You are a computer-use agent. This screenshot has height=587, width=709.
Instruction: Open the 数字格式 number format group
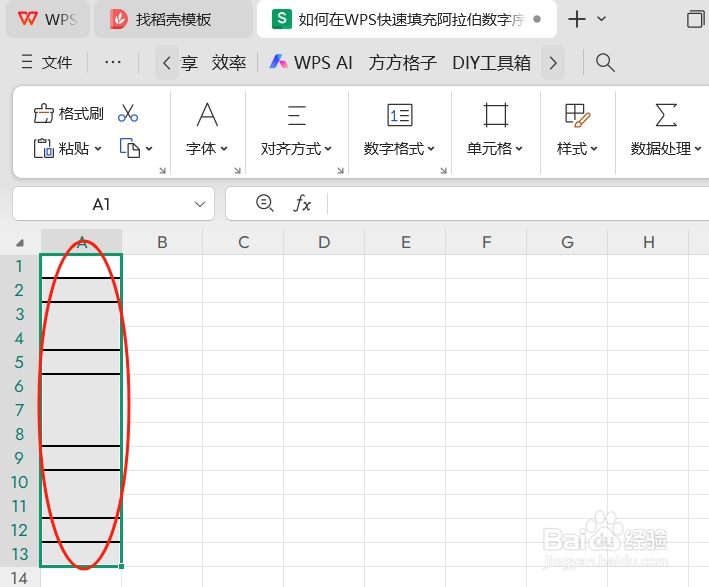coord(399,129)
